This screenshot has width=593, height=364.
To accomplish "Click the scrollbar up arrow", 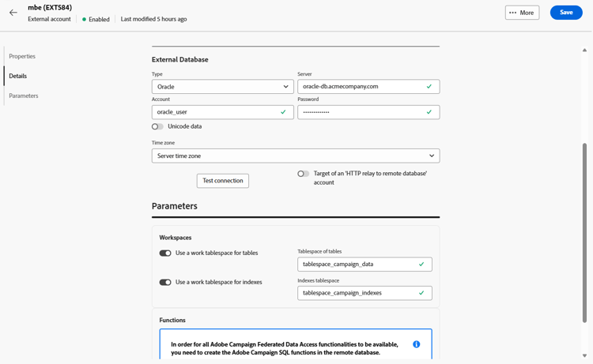I will click(585, 50).
